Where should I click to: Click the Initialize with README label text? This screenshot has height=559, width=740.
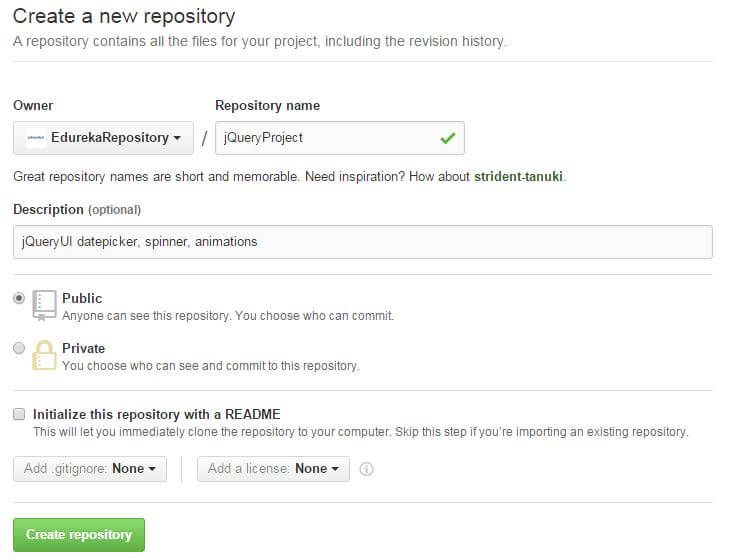tap(157, 415)
